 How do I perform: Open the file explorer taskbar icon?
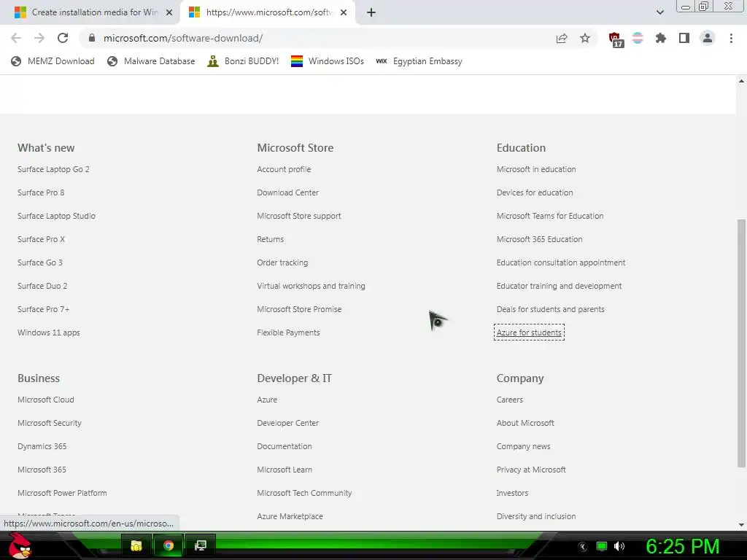pyautogui.click(x=136, y=545)
